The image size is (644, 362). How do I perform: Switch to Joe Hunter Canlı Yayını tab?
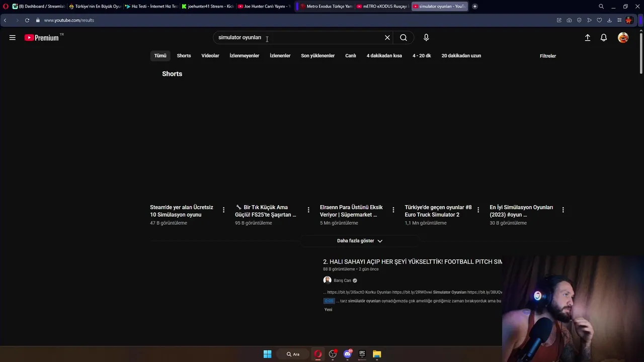click(264, 7)
